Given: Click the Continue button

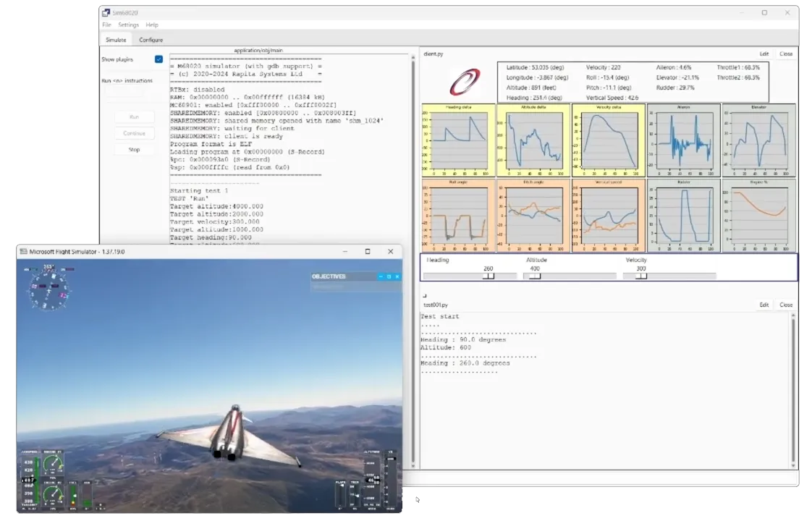Looking at the screenshot, I should point(134,133).
